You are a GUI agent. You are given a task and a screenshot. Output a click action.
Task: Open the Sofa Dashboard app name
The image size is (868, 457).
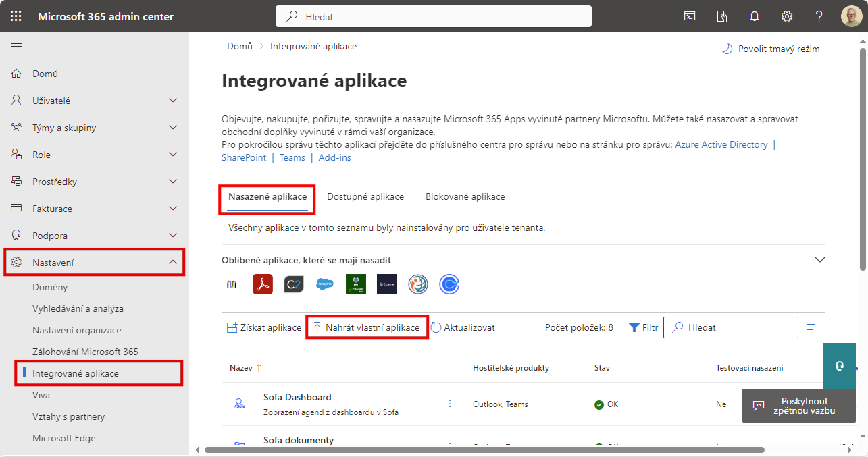[x=297, y=397]
